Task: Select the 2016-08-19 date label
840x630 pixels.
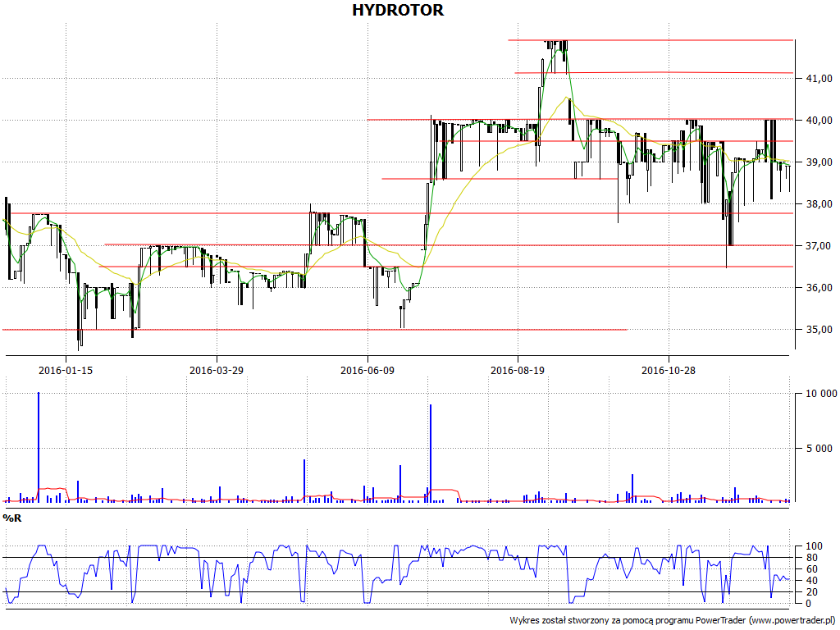Action: (518, 370)
